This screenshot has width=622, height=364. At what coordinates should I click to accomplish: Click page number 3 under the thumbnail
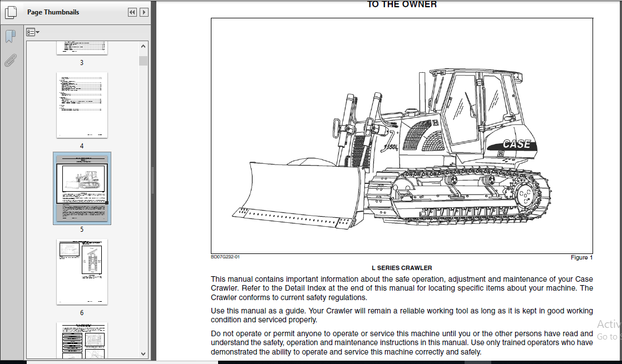click(82, 63)
